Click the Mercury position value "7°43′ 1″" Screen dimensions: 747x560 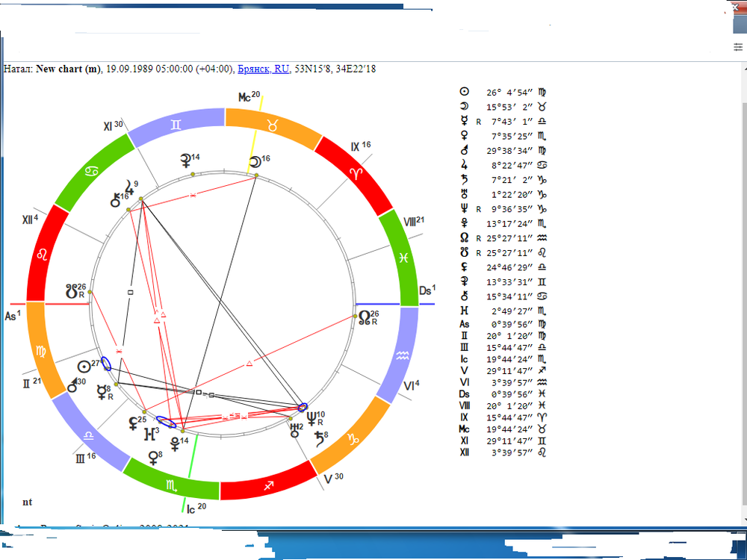click(512, 122)
